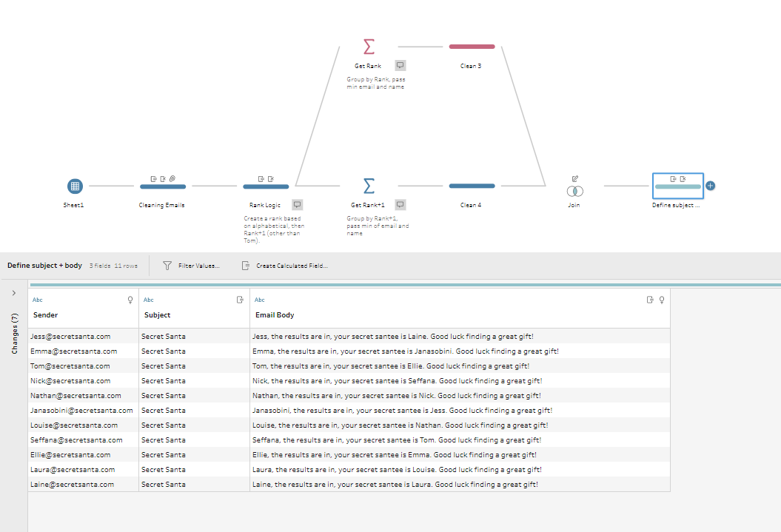The width and height of the screenshot is (781, 532).
Task: Select the Get Rank aggregate sigma icon
Action: pyautogui.click(x=369, y=47)
